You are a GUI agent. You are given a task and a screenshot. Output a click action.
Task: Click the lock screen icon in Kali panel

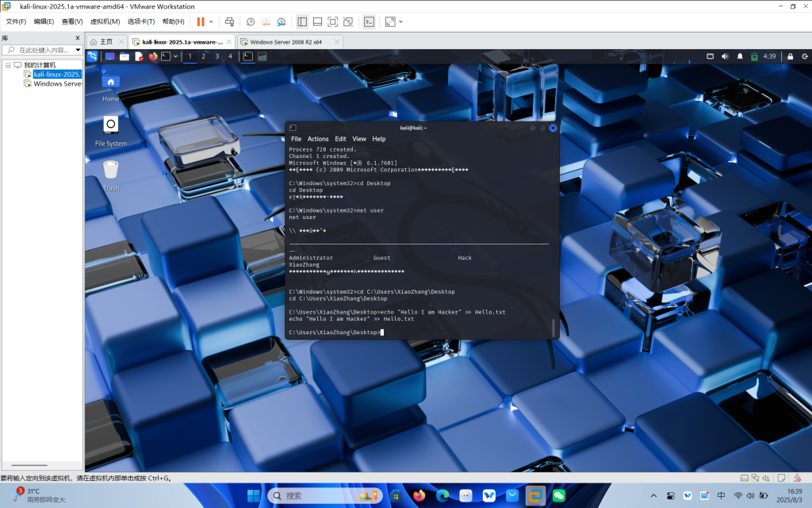pos(790,56)
